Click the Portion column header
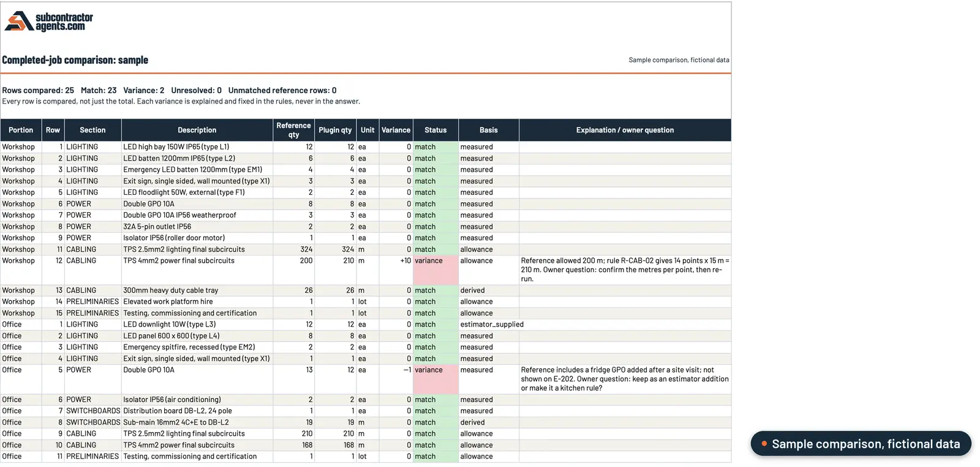 point(21,130)
